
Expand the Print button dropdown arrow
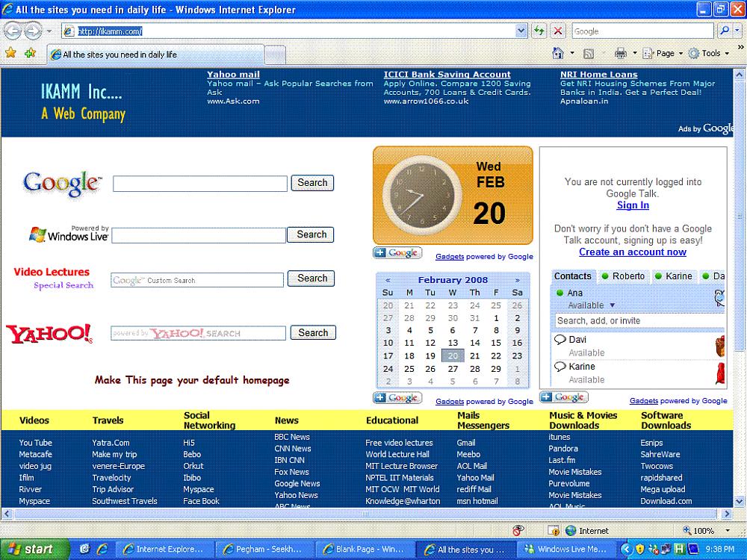[634, 53]
